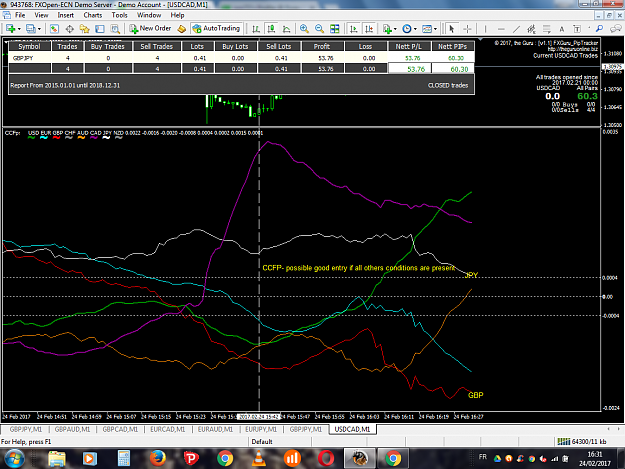Image resolution: width=625 pixels, height=469 pixels.
Task: Open the Charts menu
Action: pyautogui.click(x=92, y=15)
